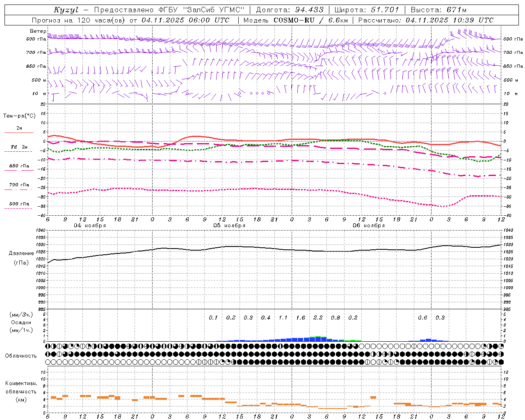
Task: Click the Высота: 671м value
Action: click(438, 10)
